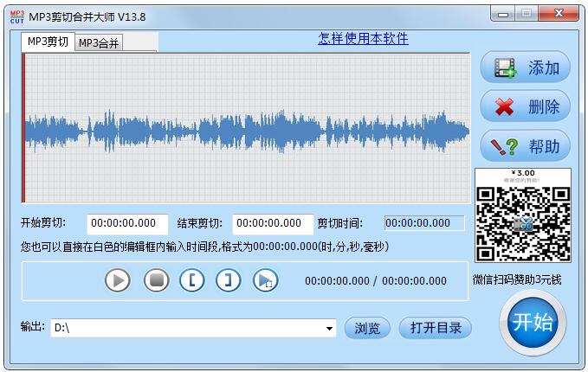Open the 帮助 (Help) button
This screenshot has width=588, height=372.
pyautogui.click(x=525, y=146)
